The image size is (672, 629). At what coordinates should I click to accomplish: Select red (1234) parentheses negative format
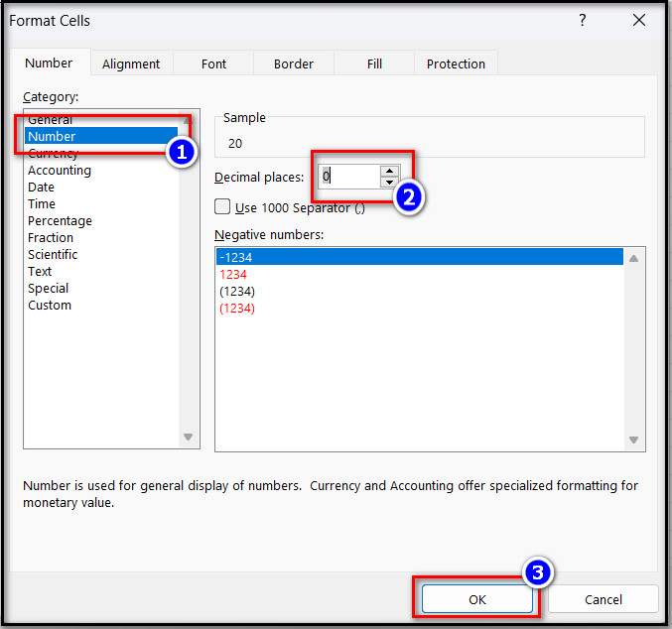237,309
